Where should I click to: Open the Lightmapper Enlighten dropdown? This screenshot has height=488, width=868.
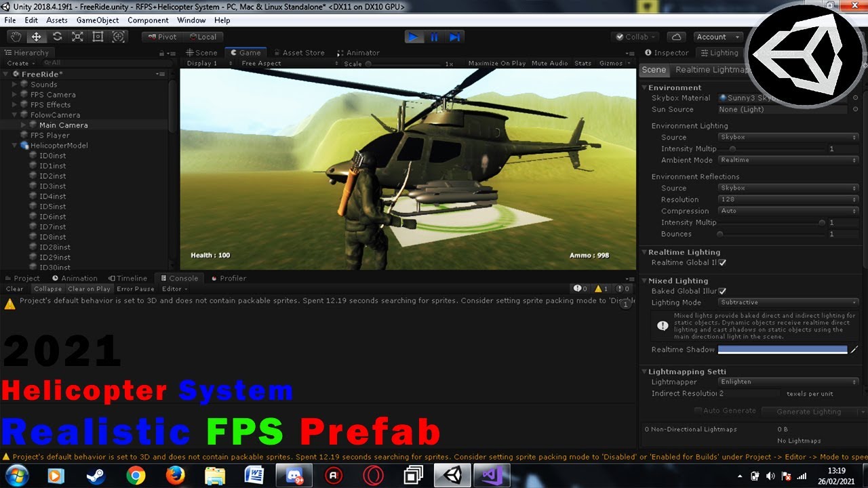click(x=789, y=382)
